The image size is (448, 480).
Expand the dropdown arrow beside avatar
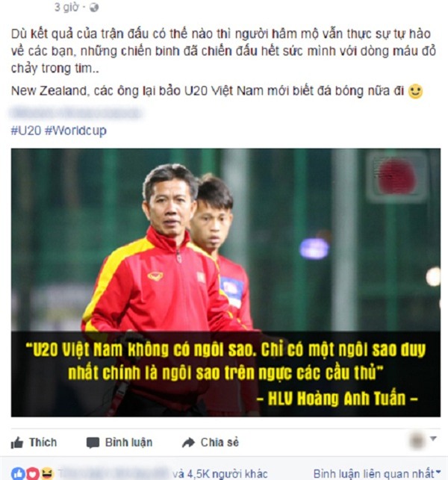[x=433, y=439]
